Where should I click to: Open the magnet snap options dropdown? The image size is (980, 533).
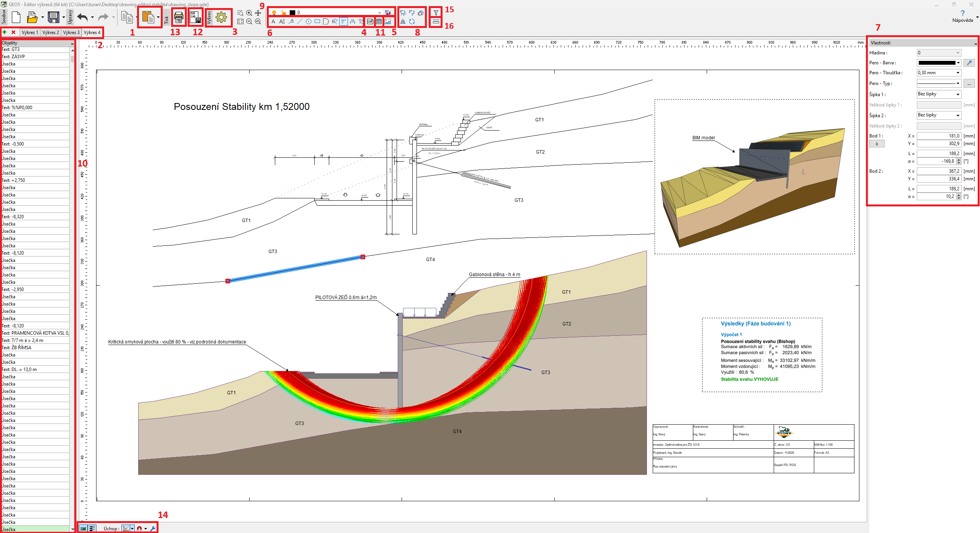tap(146, 529)
